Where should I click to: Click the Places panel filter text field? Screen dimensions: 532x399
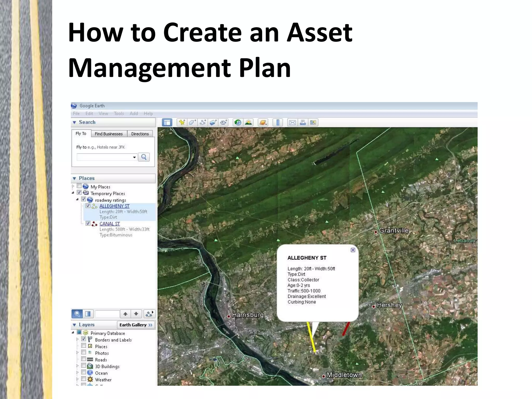click(x=107, y=314)
